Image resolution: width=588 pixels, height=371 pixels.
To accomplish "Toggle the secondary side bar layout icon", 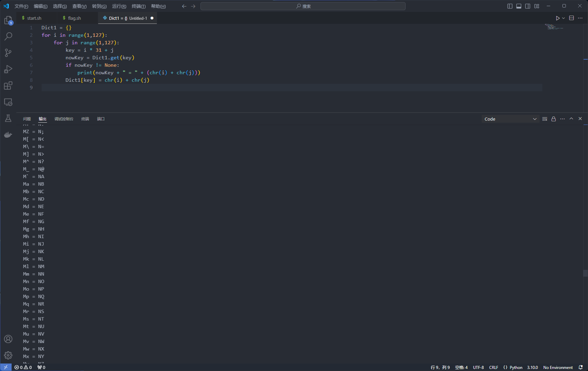I will pos(528,6).
